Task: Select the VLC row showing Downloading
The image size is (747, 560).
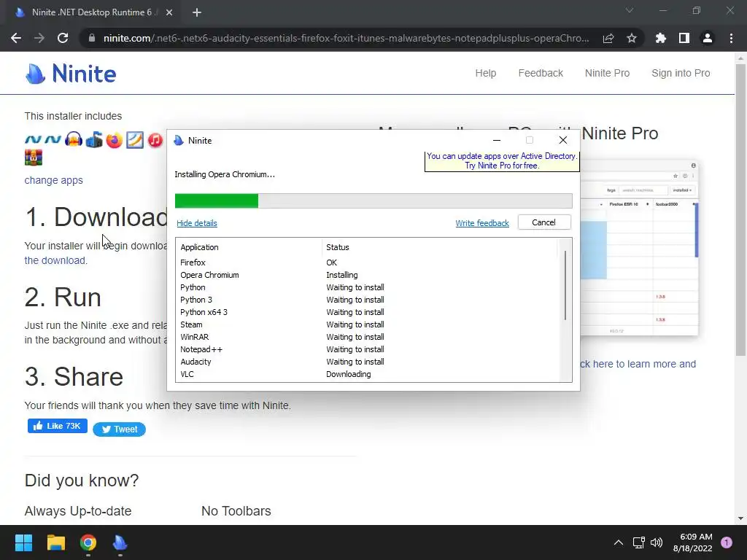Action: pyautogui.click(x=367, y=374)
